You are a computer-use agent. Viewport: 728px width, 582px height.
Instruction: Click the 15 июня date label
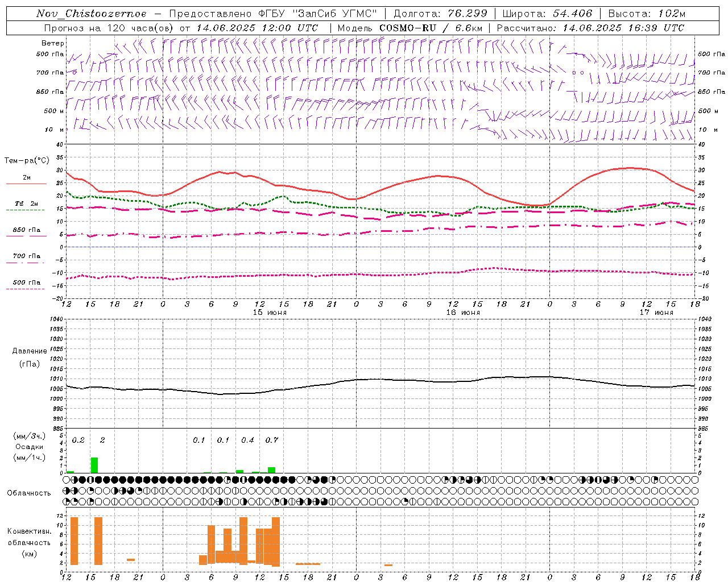click(x=270, y=313)
